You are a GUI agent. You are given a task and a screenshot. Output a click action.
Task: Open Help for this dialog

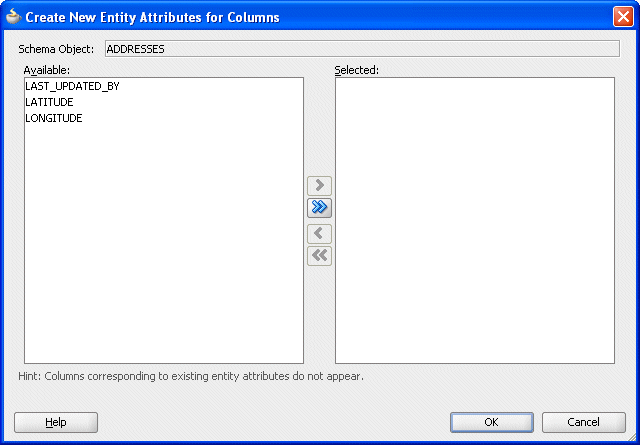tap(56, 422)
